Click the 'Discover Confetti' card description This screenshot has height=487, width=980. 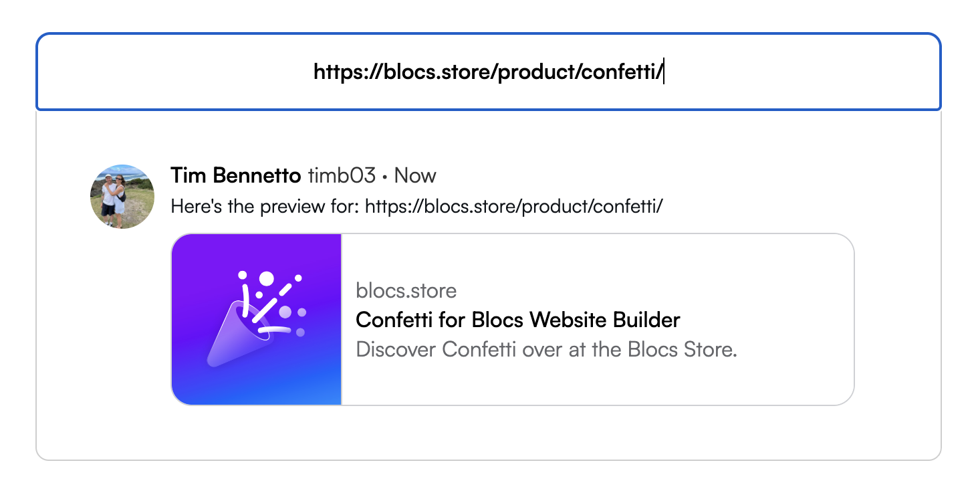coord(546,349)
